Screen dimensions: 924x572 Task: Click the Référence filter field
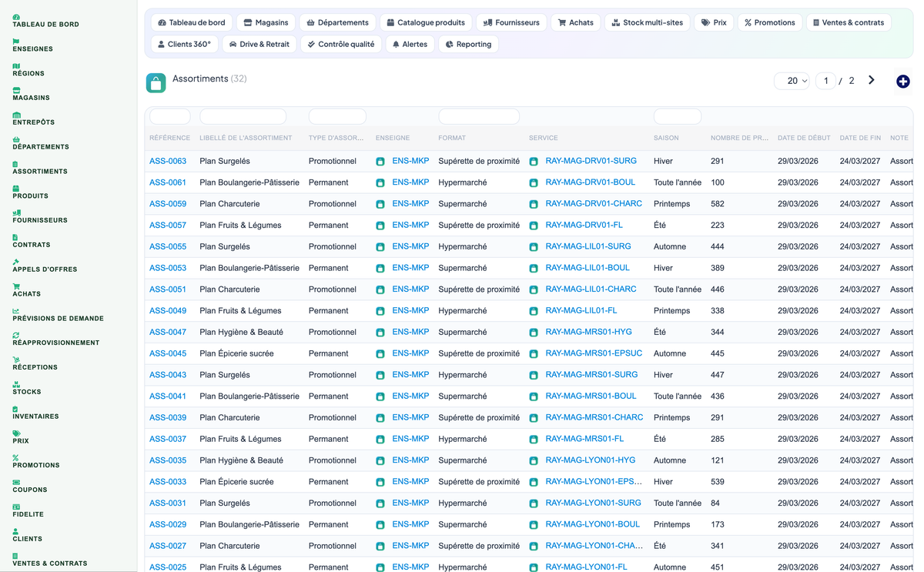[169, 116]
